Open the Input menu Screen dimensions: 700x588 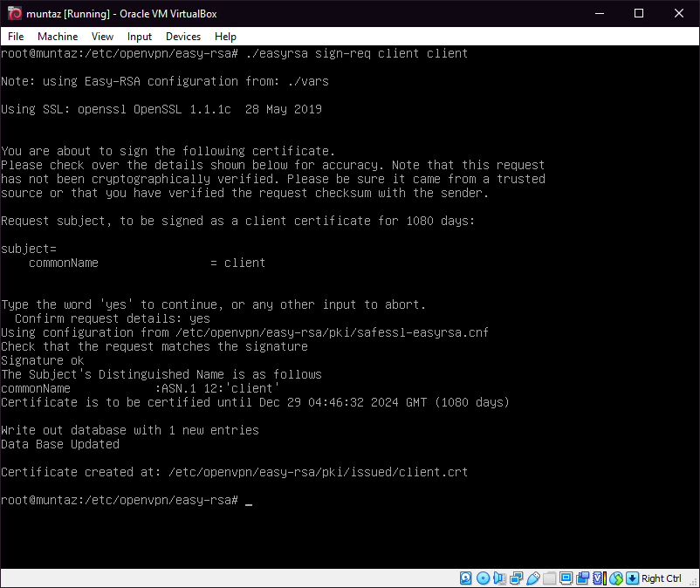point(140,37)
